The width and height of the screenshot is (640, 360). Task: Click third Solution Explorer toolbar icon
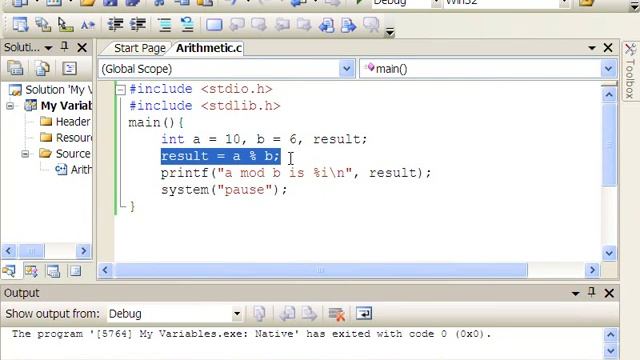[69, 68]
